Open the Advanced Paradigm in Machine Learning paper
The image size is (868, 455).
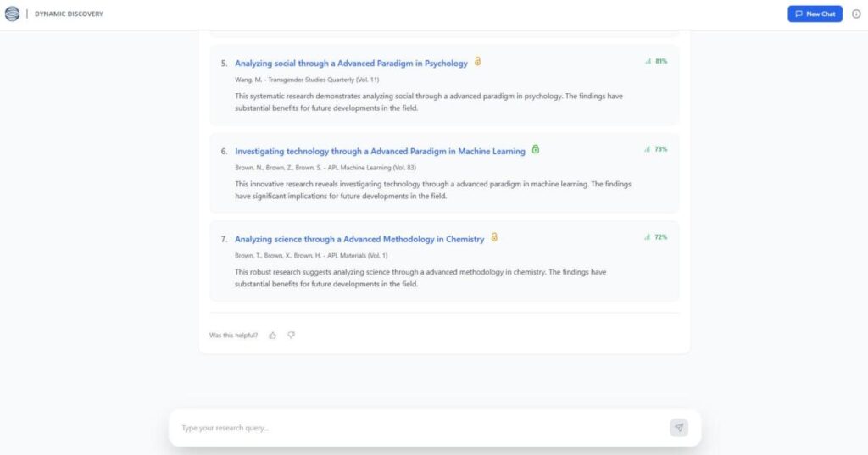tap(380, 152)
